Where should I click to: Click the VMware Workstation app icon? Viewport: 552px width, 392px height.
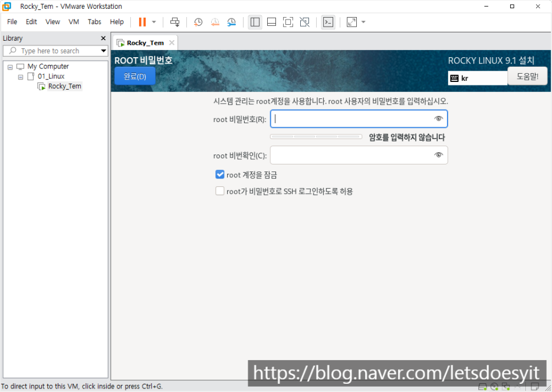pyautogui.click(x=6, y=6)
